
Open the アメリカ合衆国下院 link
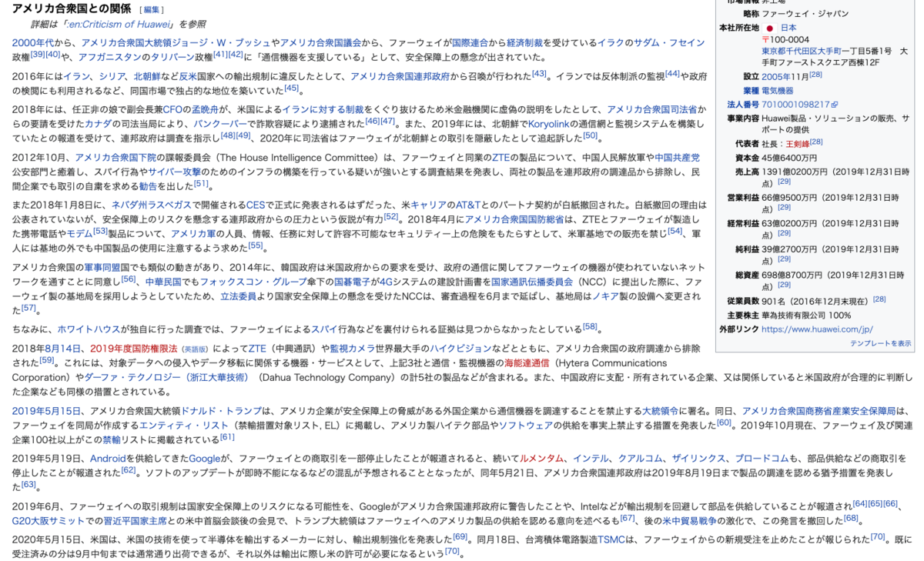click(x=114, y=157)
